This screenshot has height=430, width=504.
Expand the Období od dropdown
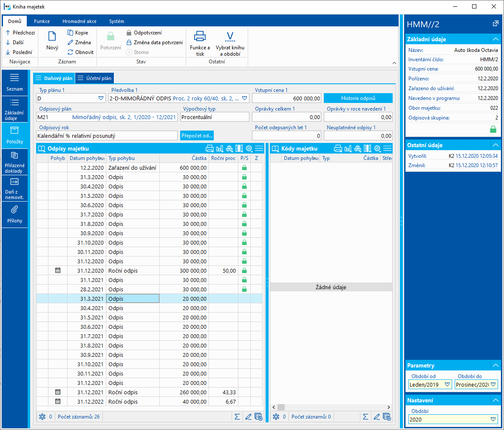tap(447, 384)
